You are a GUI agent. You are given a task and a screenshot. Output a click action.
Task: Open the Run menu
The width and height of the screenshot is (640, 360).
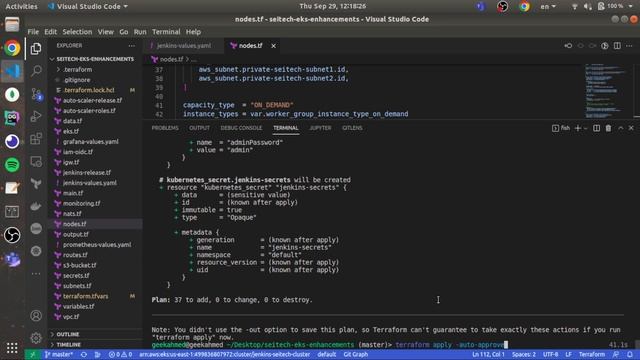[x=140, y=32]
